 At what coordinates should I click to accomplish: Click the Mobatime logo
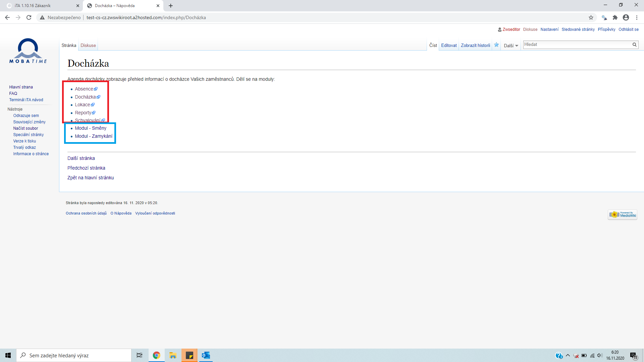[28, 51]
